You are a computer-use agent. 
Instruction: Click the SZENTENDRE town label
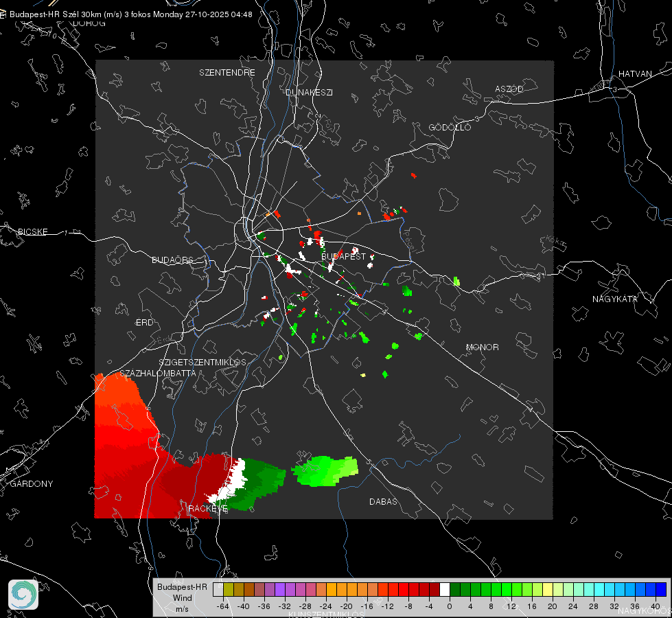pos(227,73)
